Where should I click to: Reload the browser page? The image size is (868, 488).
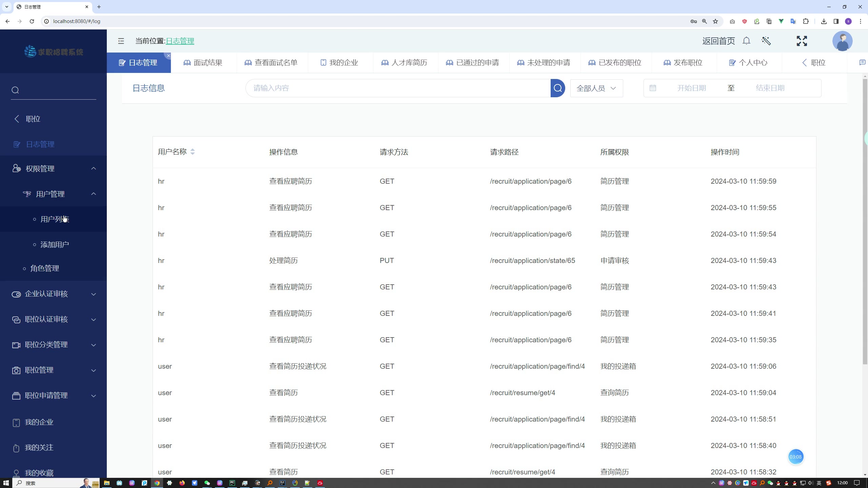pyautogui.click(x=32, y=21)
